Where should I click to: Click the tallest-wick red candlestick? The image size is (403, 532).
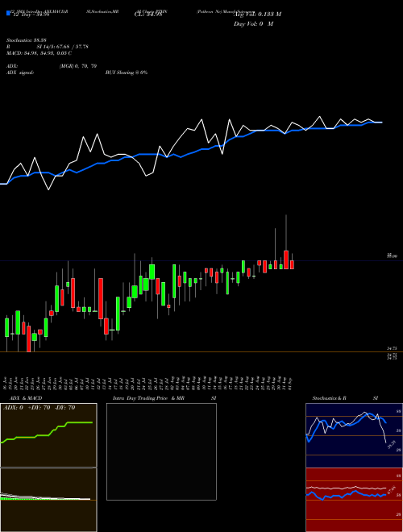pyautogui.click(x=286, y=243)
